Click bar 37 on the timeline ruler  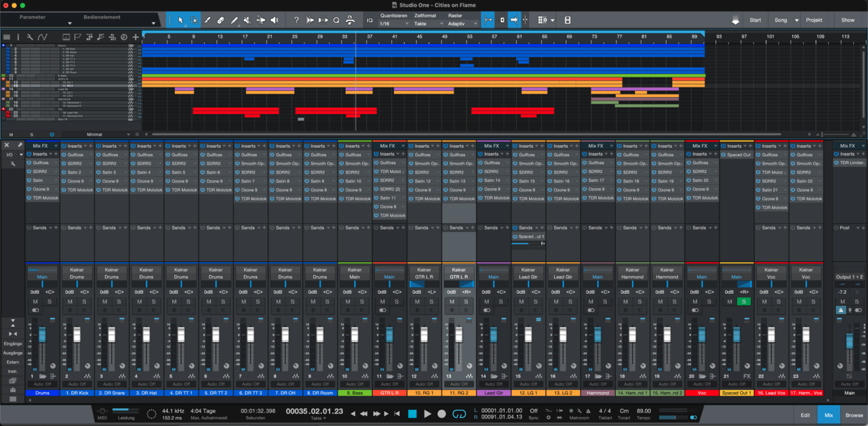point(369,36)
